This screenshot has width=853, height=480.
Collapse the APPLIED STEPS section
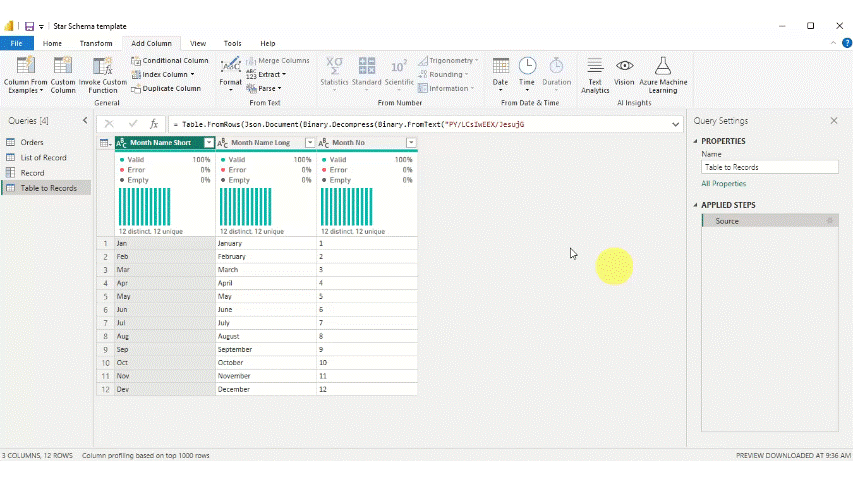pyautogui.click(x=696, y=205)
